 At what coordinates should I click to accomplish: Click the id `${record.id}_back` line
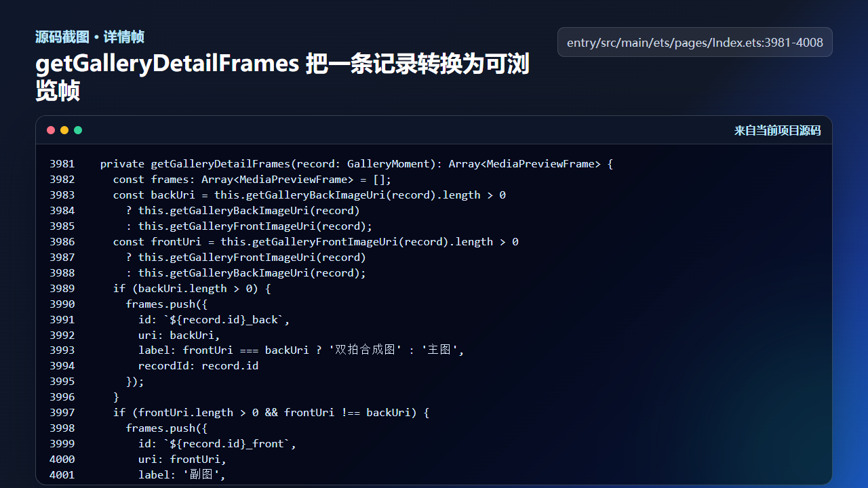tap(214, 320)
